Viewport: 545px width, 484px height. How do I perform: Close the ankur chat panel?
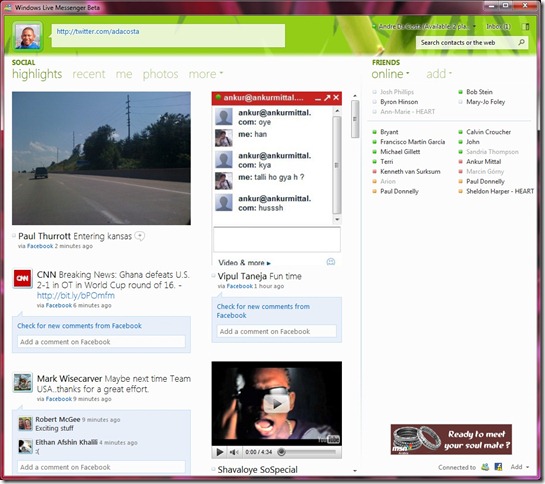[x=336, y=98]
